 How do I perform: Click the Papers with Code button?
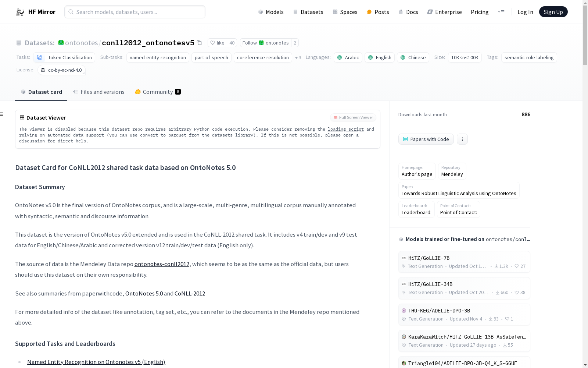coord(426,139)
